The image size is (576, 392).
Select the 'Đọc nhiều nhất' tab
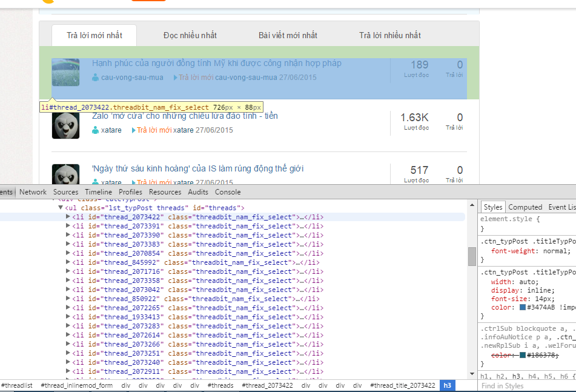pyautogui.click(x=190, y=35)
